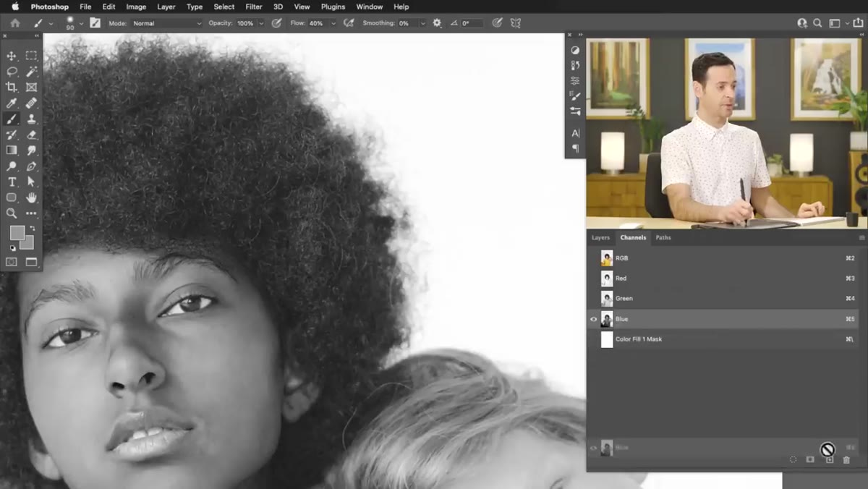Open smoothing options gear

click(x=437, y=23)
